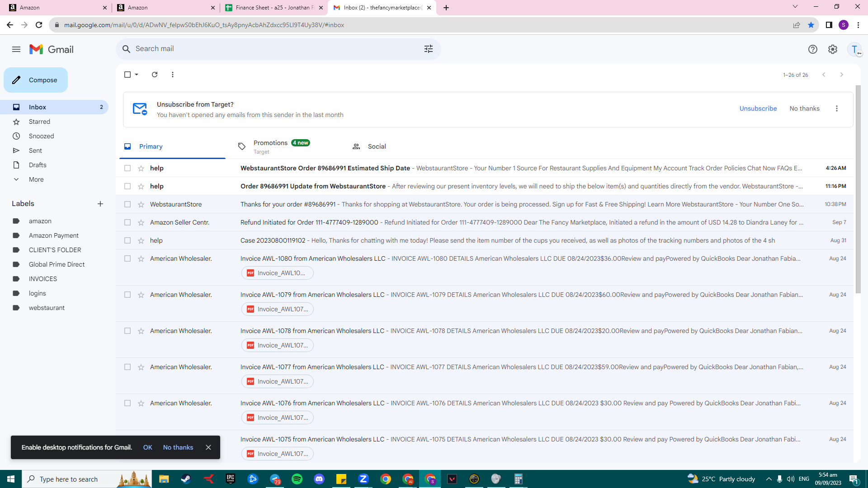Show hidden system tray icons
The width and height of the screenshot is (868, 488).
(769, 479)
